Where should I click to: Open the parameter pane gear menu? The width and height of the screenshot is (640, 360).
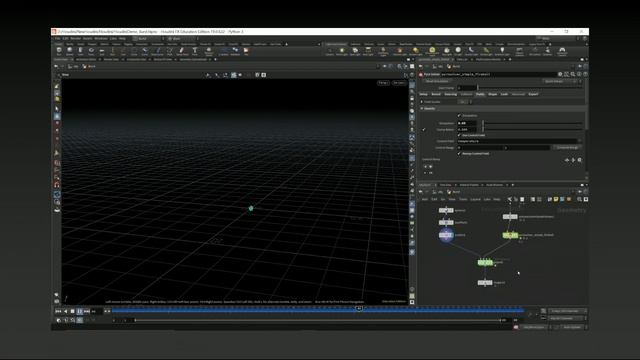click(560, 74)
